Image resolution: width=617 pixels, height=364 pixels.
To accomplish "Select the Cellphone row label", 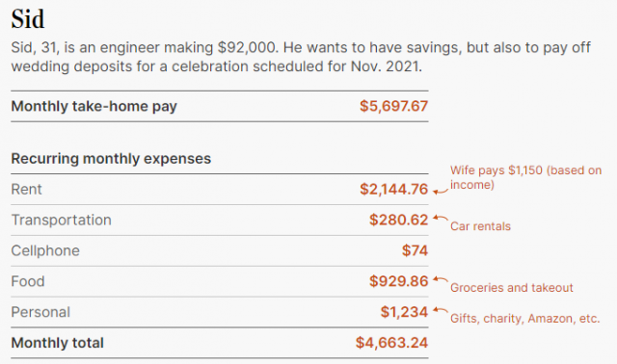I will click(x=45, y=250).
